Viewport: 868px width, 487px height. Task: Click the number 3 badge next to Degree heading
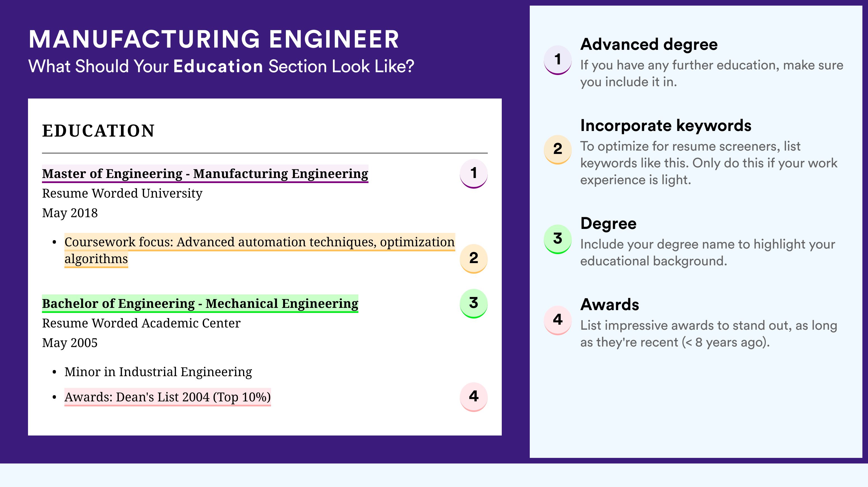coord(558,239)
